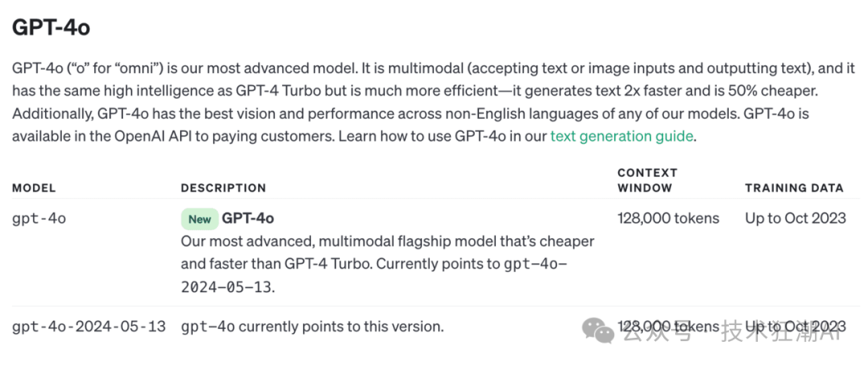This screenshot has height=366, width=868.
Task: Click 128,000 tokens in the gpt-4o-2024-05-13 row
Action: tap(668, 327)
